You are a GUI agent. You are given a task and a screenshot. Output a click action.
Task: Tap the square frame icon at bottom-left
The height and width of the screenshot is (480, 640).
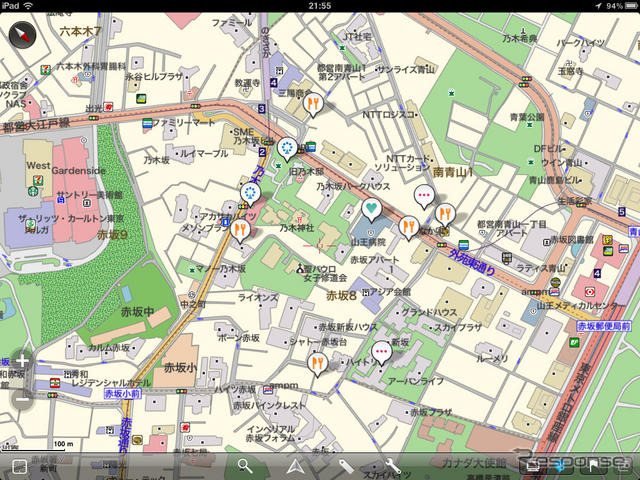pyautogui.click(x=18, y=467)
